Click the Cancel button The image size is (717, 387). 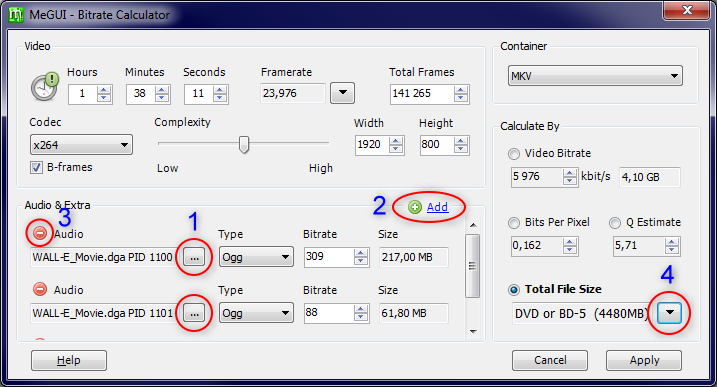[x=550, y=360]
